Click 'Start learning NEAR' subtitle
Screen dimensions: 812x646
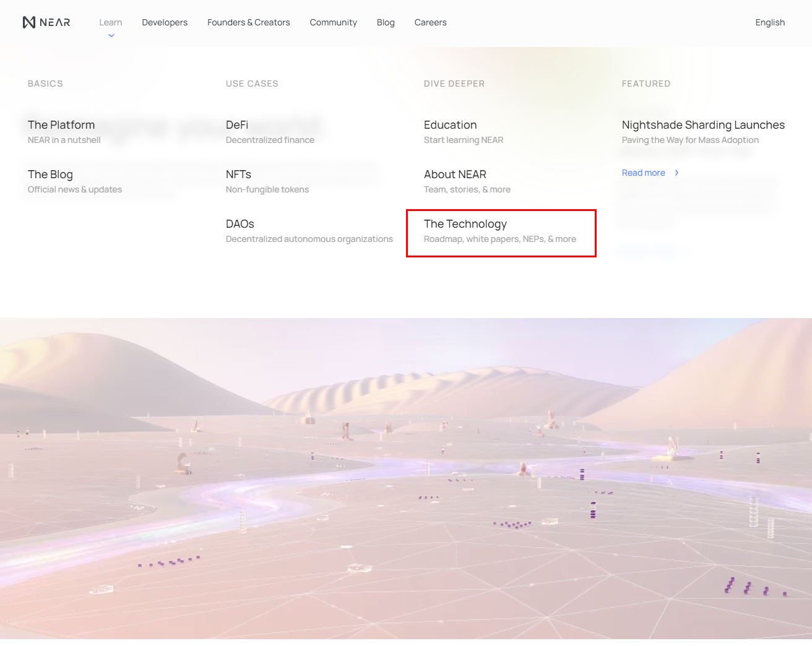click(464, 140)
